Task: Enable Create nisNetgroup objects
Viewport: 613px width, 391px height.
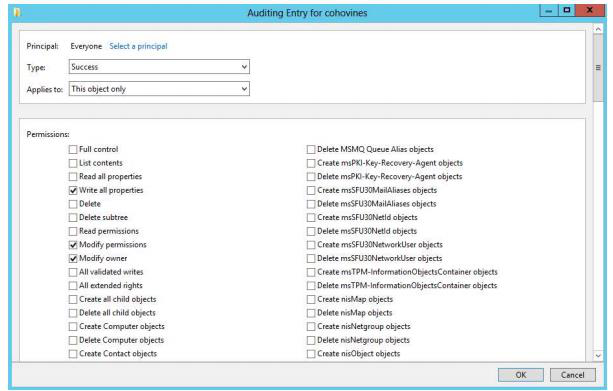Action: point(311,326)
